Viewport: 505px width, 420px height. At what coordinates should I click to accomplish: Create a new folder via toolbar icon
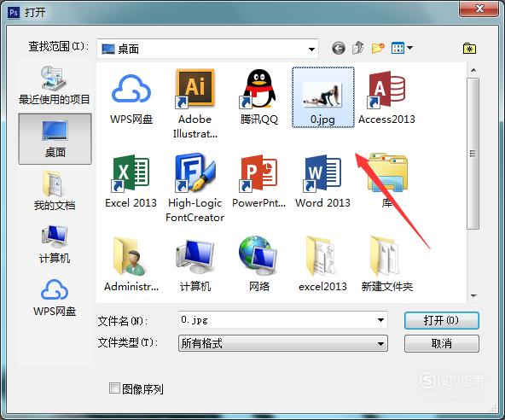pos(378,48)
